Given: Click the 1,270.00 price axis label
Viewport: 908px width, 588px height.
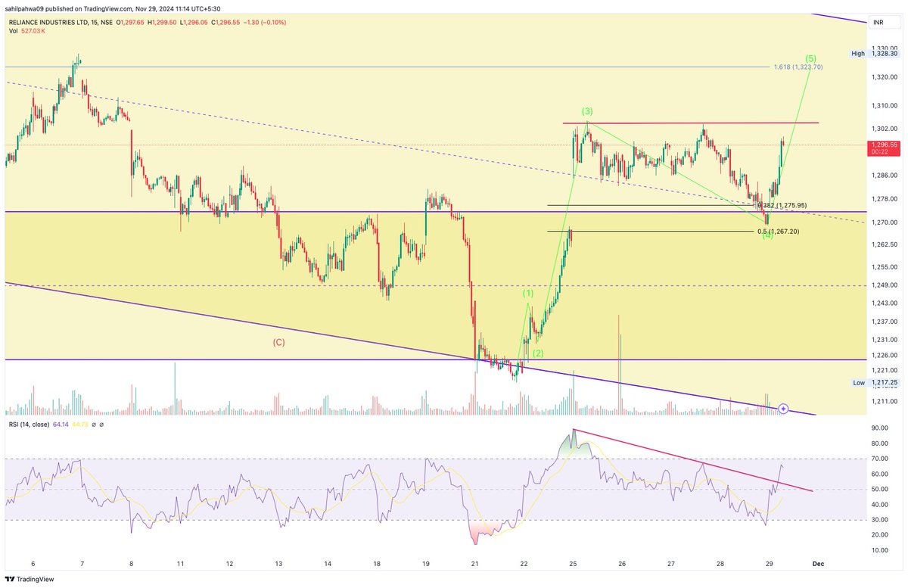Looking at the screenshot, I should [885, 222].
